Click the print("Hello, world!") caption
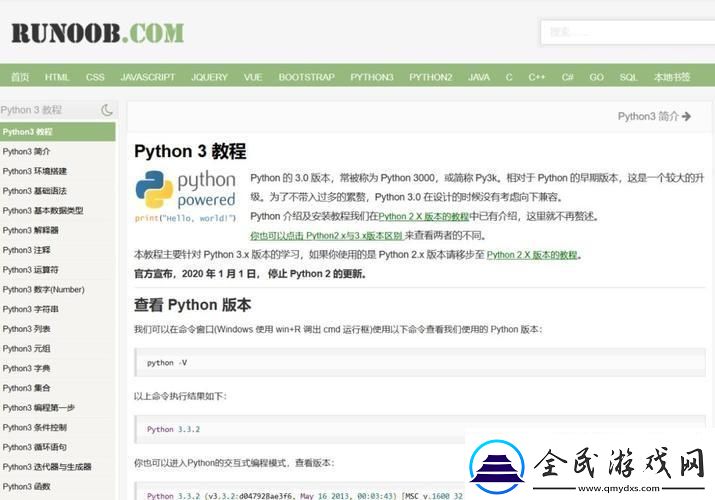This screenshot has height=500, width=715. click(x=186, y=218)
